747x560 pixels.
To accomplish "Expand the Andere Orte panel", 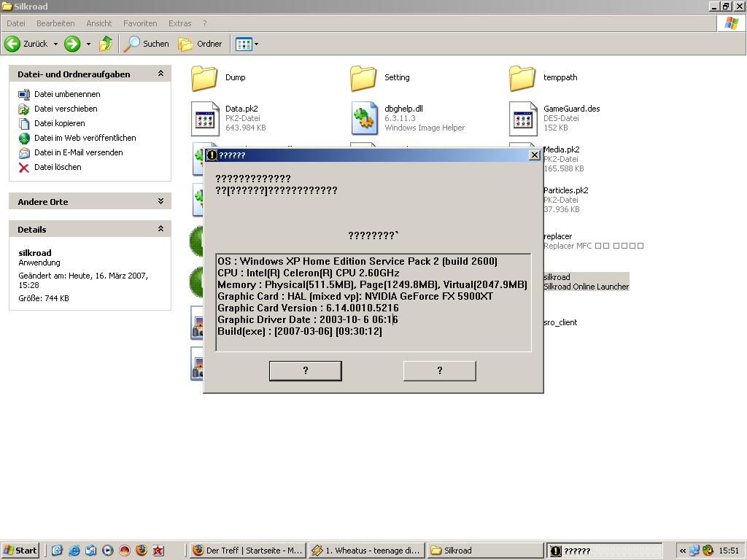I will click(x=160, y=201).
